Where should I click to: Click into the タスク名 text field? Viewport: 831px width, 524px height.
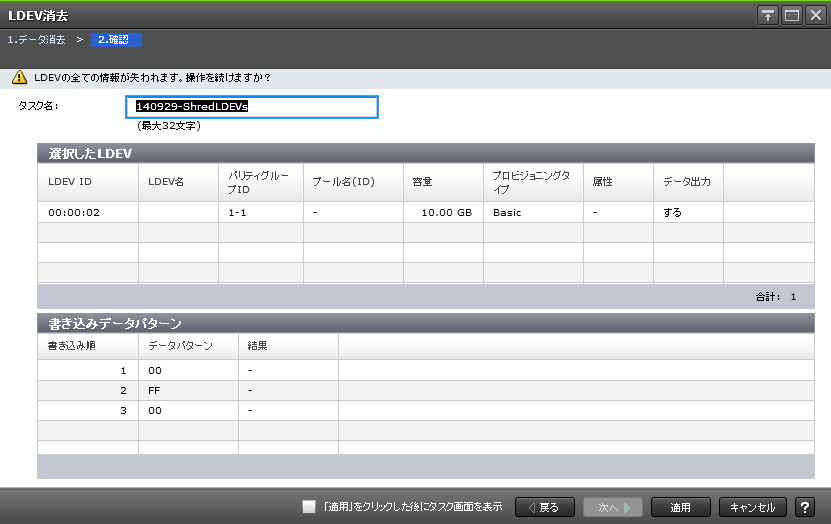click(x=256, y=107)
